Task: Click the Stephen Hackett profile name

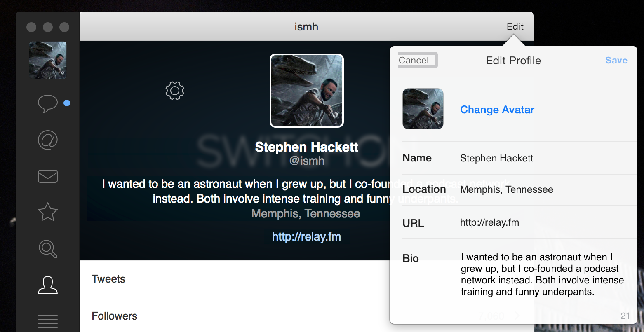Action: click(x=307, y=147)
